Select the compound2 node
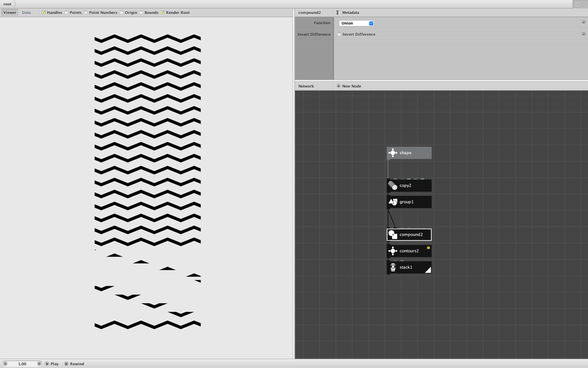Screen dimensions: 588x368 409,235
